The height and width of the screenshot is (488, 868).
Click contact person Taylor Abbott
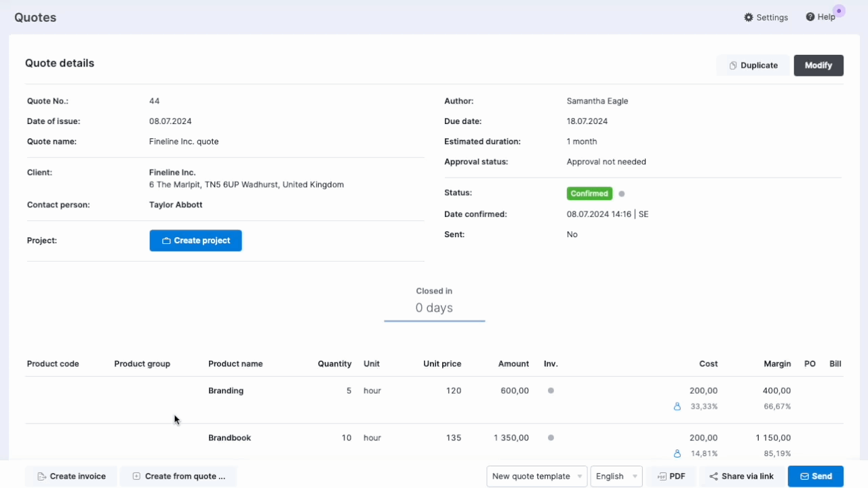tap(176, 205)
